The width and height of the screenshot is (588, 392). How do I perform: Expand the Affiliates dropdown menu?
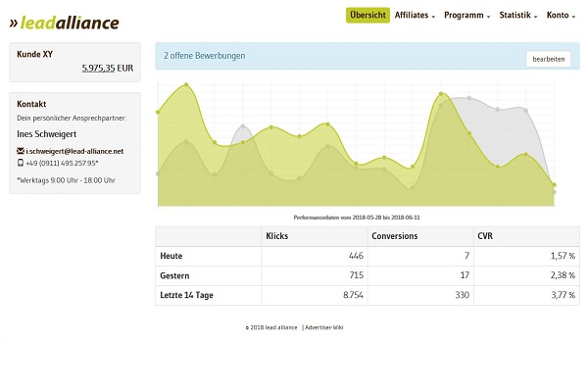[x=415, y=16]
